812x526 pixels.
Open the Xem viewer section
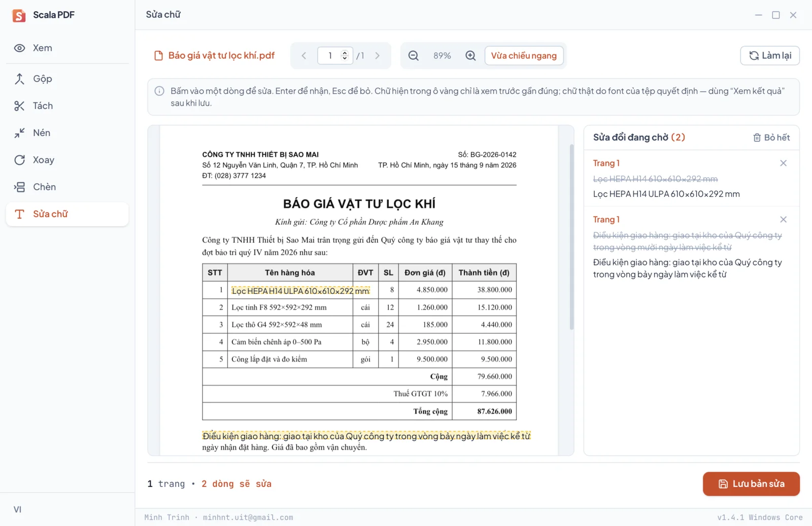point(67,48)
